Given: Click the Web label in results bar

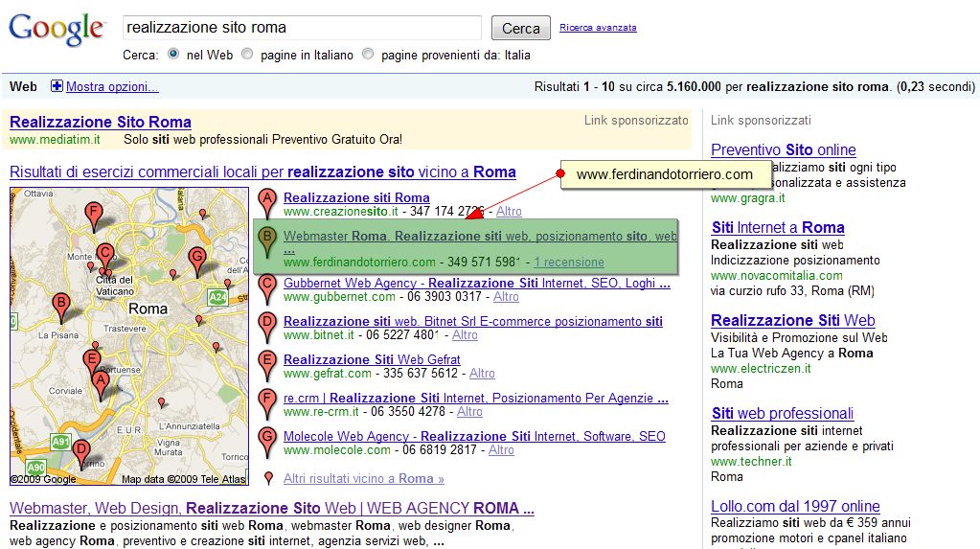Looking at the screenshot, I should point(23,86).
